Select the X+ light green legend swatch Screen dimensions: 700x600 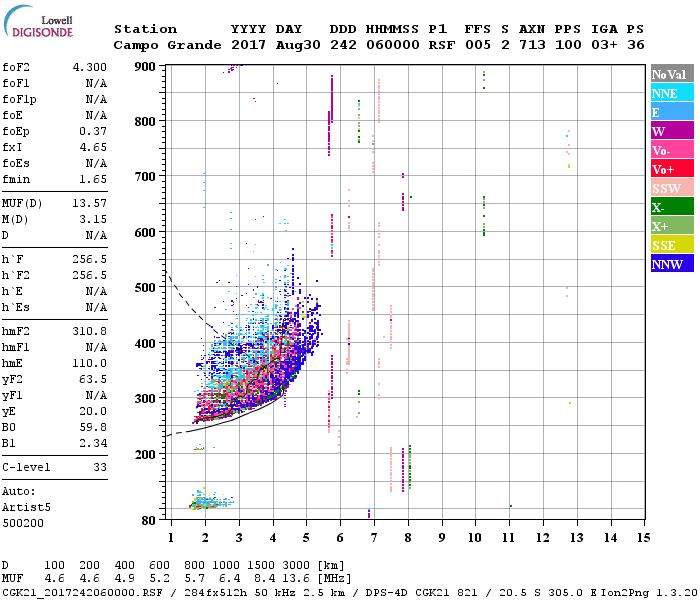672,225
